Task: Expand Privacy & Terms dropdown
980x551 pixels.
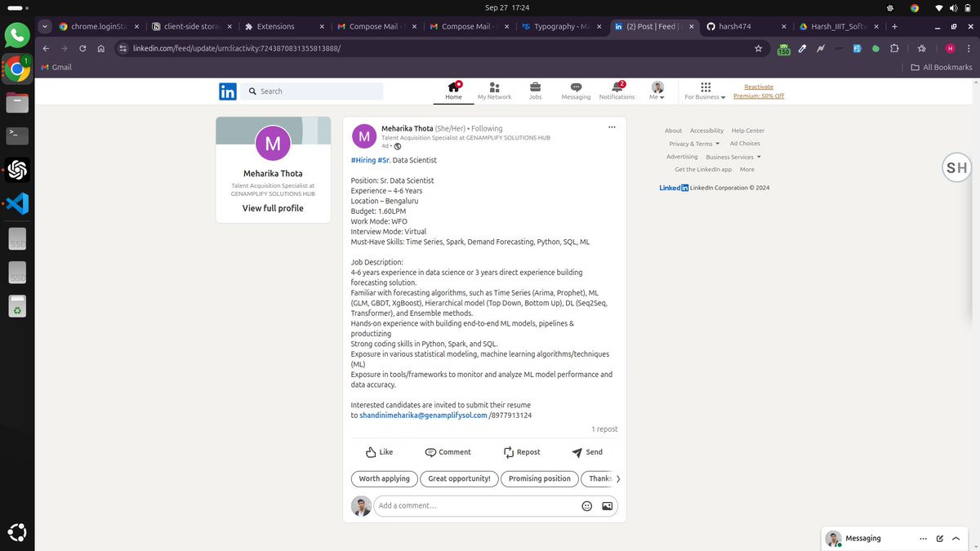Action: [x=694, y=144]
